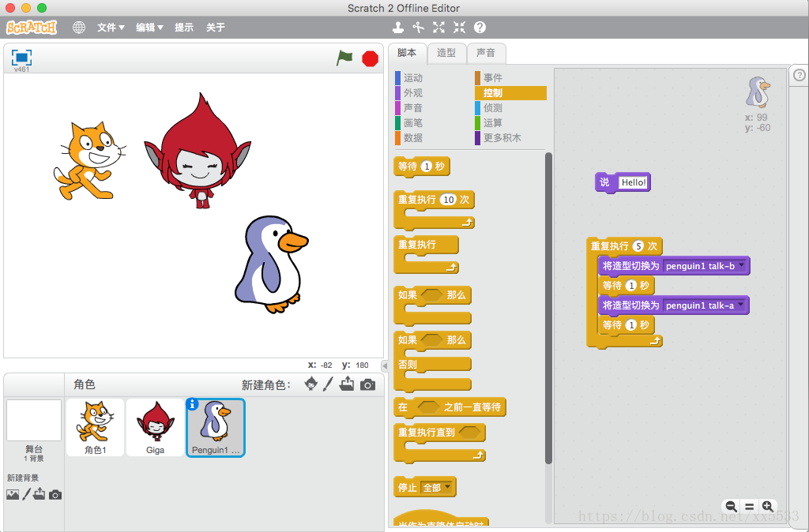The height and width of the screenshot is (532, 809).
Task: Collapse the stage with the small arrow
Action: pyautogui.click(x=385, y=365)
